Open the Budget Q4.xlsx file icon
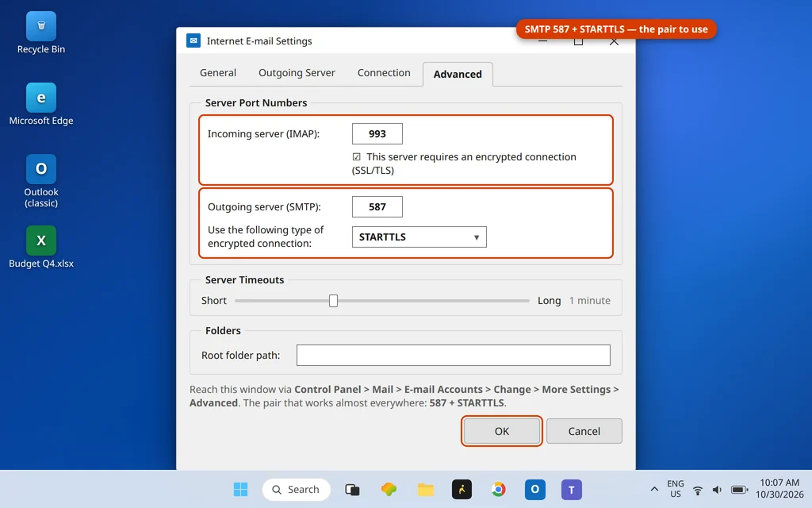Viewport: 812px width, 508px height. [x=41, y=247]
